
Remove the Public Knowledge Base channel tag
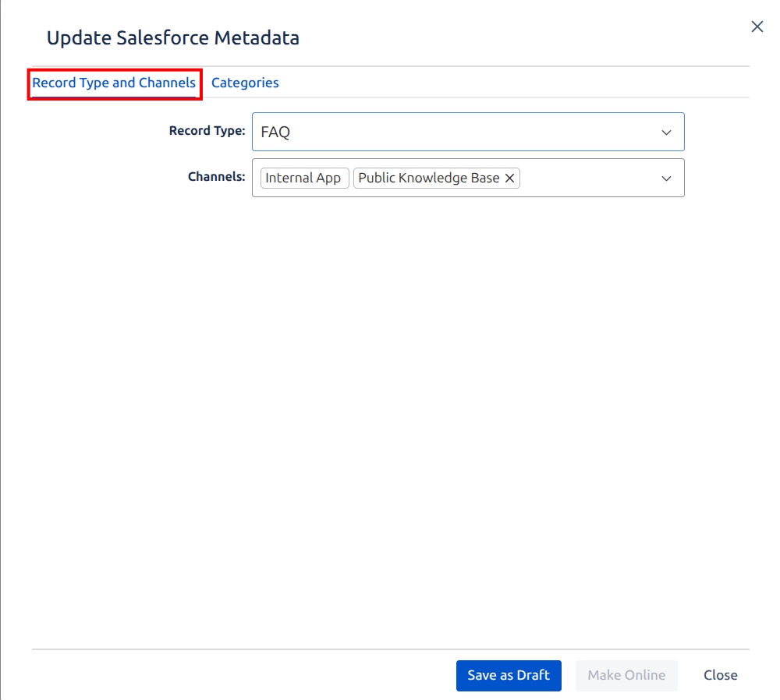coord(509,178)
